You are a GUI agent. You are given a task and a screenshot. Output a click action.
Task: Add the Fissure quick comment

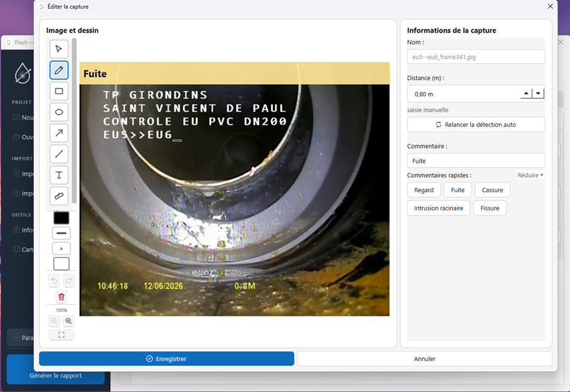tap(490, 208)
